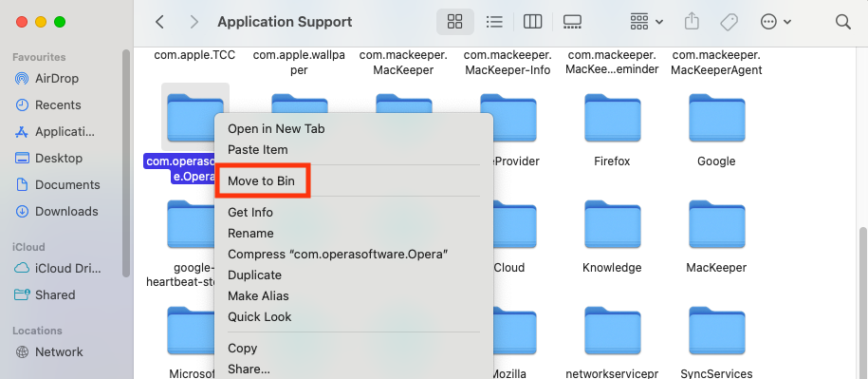Click the com.mackeeper.MacKeeper label
Viewport: 868px width, 379px height.
click(x=403, y=63)
